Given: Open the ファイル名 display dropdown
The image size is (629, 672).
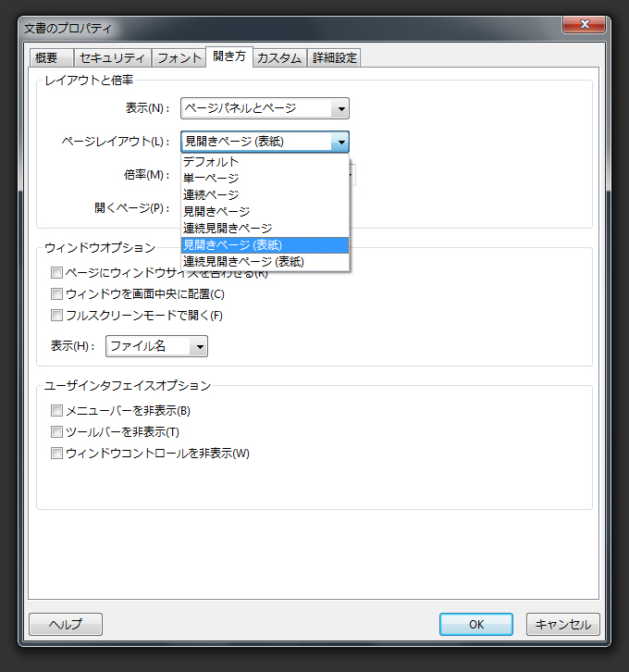Looking at the screenshot, I should click(156, 346).
